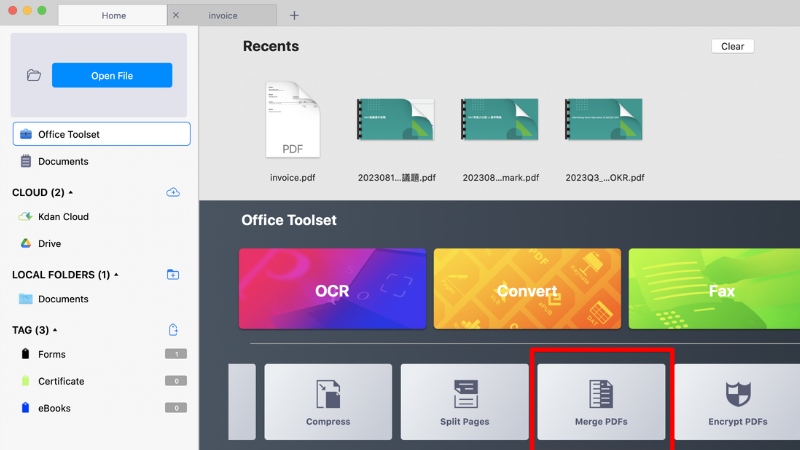Clear the recents list
The height and width of the screenshot is (450, 800).
[x=732, y=46]
